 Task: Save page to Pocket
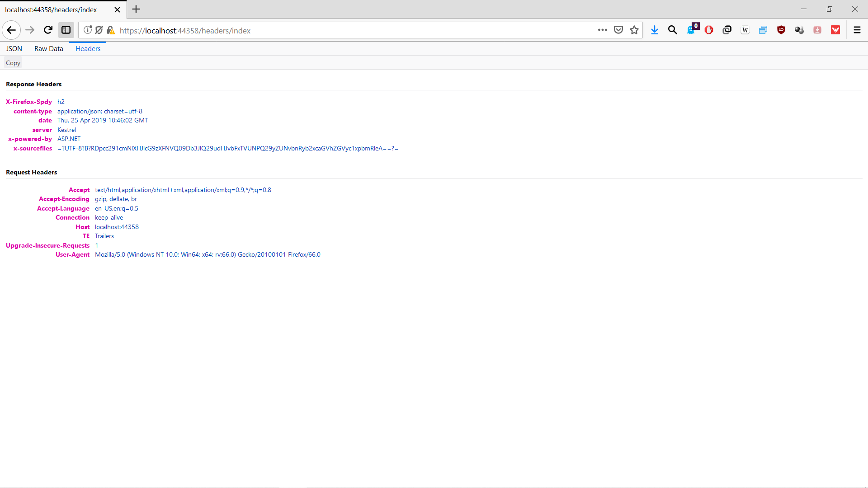pyautogui.click(x=618, y=30)
